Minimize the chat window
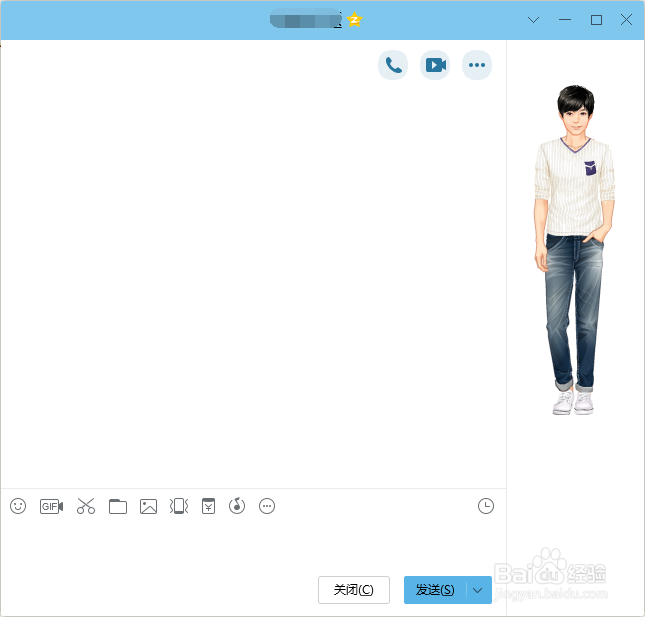Viewport: 645px width, 617px height. tap(565, 20)
